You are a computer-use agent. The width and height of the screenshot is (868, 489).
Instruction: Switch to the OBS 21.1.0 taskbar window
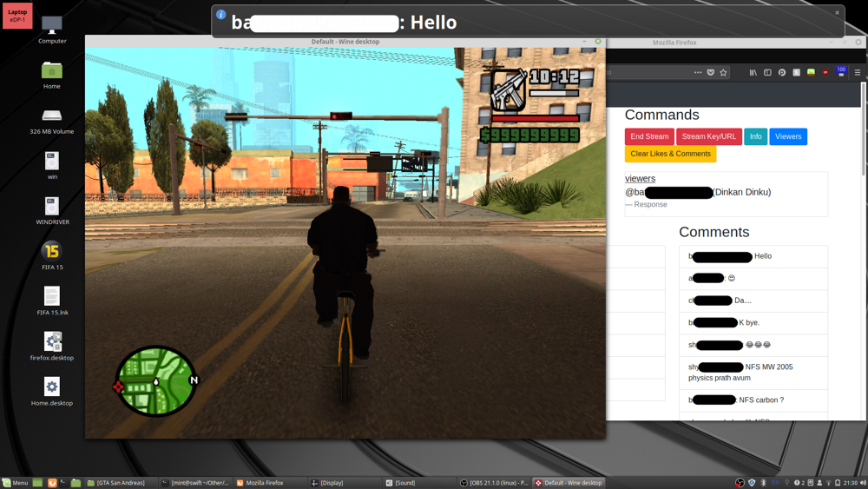[x=495, y=483]
